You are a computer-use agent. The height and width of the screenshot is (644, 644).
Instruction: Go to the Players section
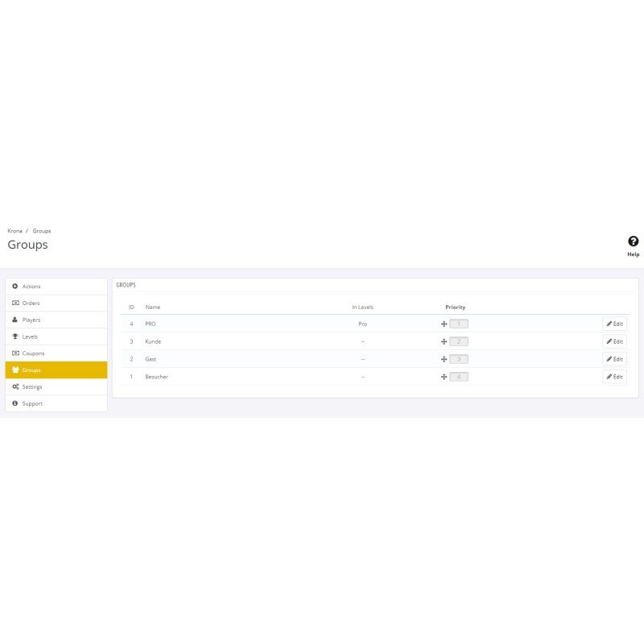tap(31, 320)
